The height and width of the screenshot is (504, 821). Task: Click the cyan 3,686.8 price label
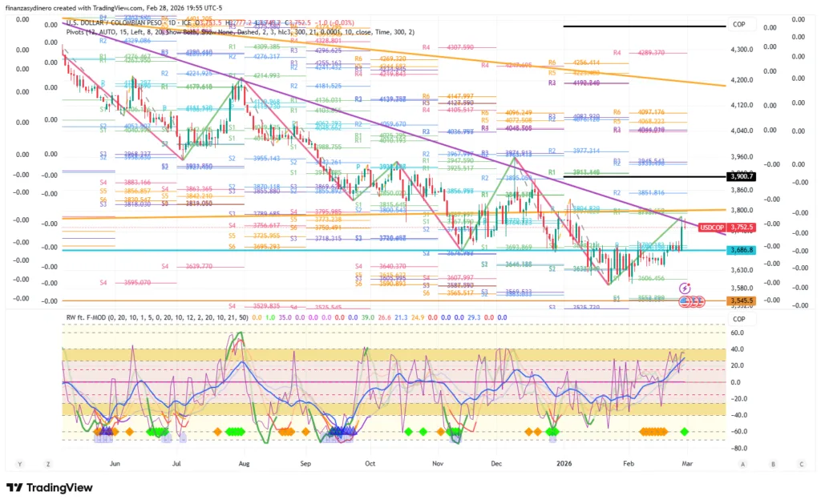click(x=742, y=251)
